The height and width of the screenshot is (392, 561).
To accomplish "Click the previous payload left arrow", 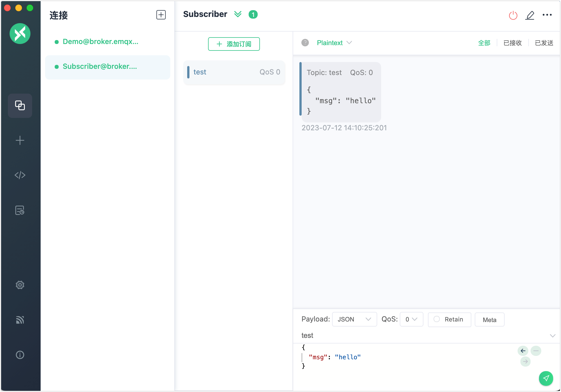I will [x=523, y=351].
